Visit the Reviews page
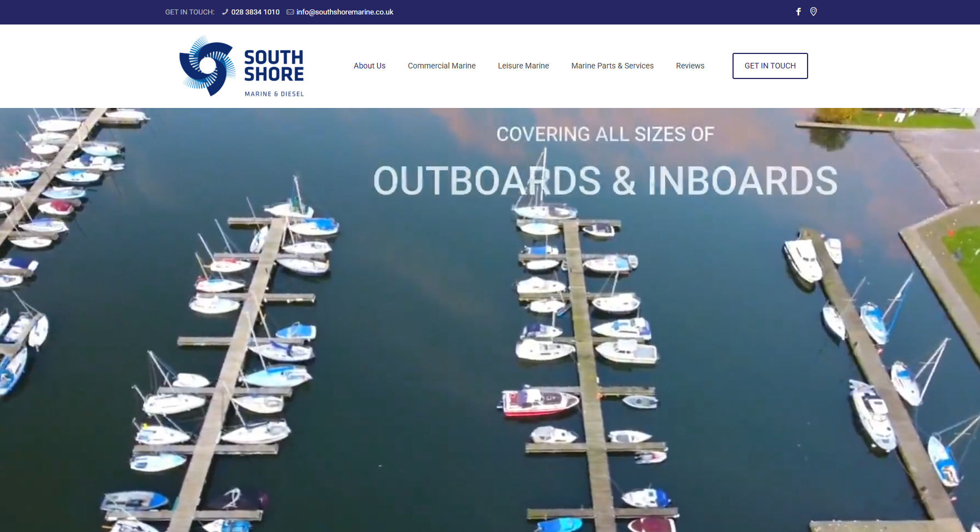 [690, 66]
